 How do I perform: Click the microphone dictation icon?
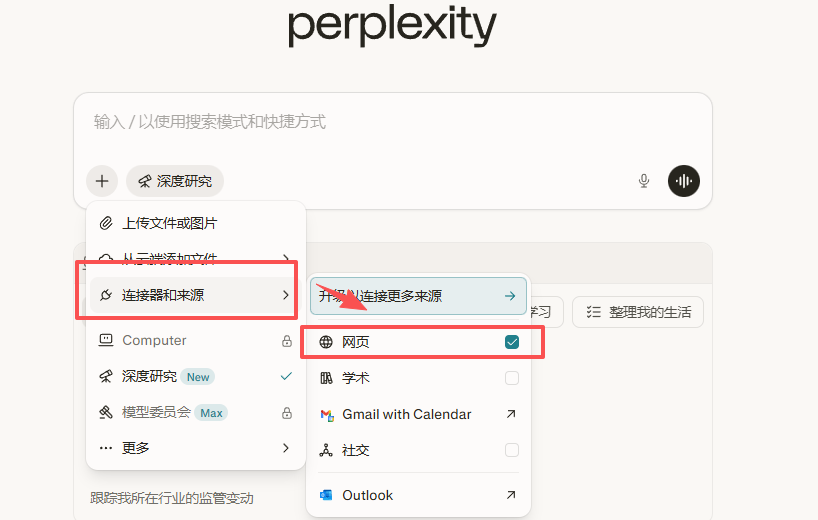click(x=644, y=181)
